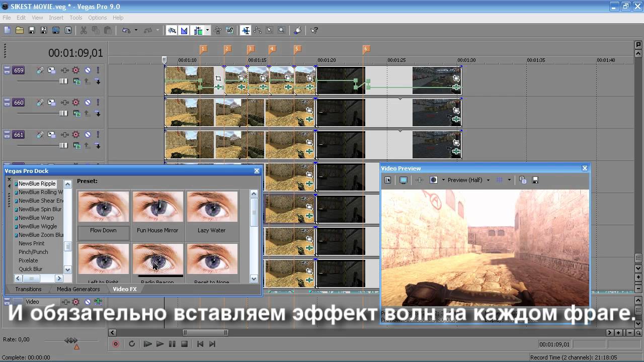Click the Paste toolbar icon

point(108,31)
